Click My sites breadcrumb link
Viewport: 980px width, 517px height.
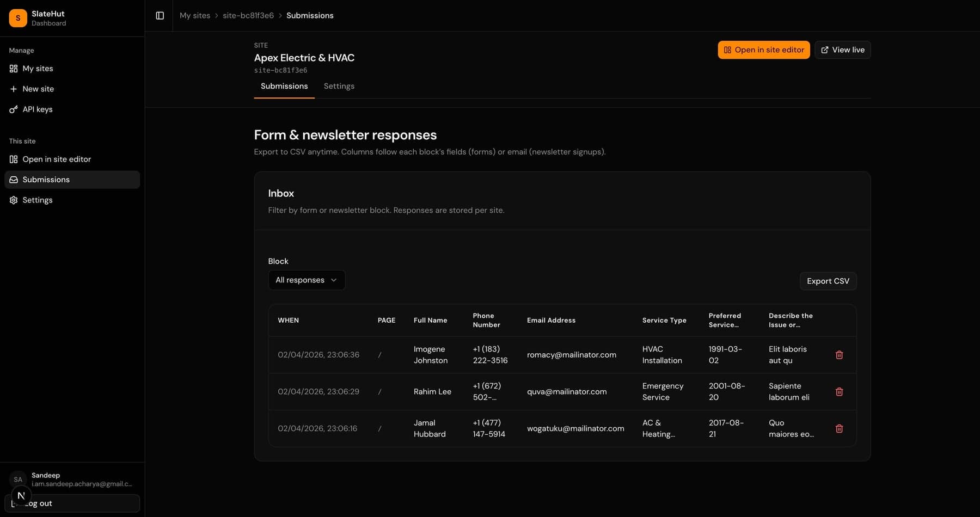(x=195, y=16)
